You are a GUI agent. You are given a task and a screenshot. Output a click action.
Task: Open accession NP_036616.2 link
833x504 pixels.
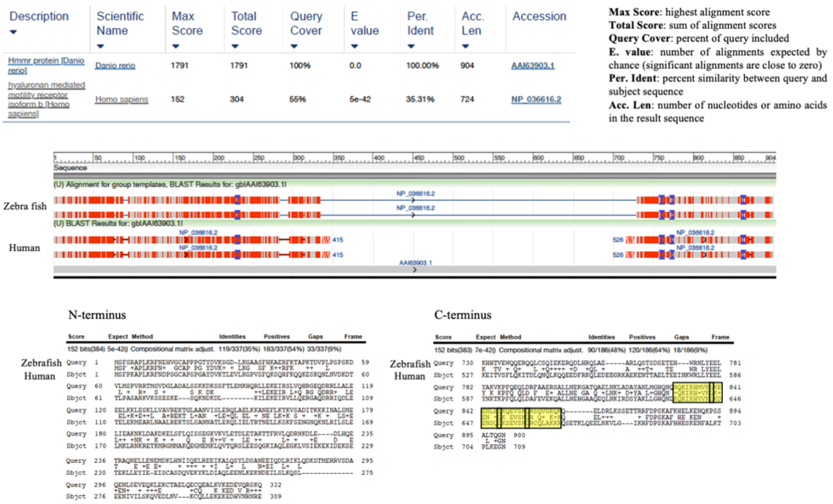[x=536, y=99]
